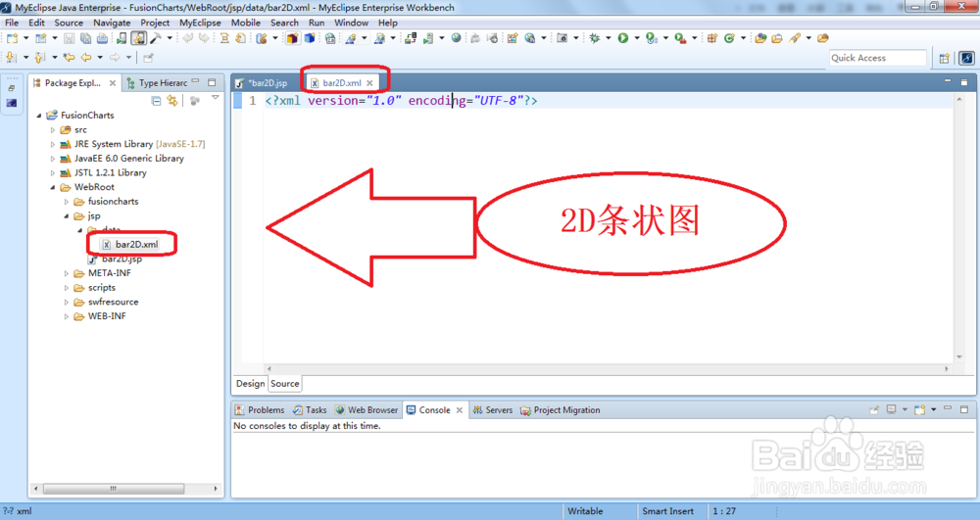Viewport: 980px width, 520px height.
Task: Click the Save All toolbar icon
Action: click(x=85, y=38)
